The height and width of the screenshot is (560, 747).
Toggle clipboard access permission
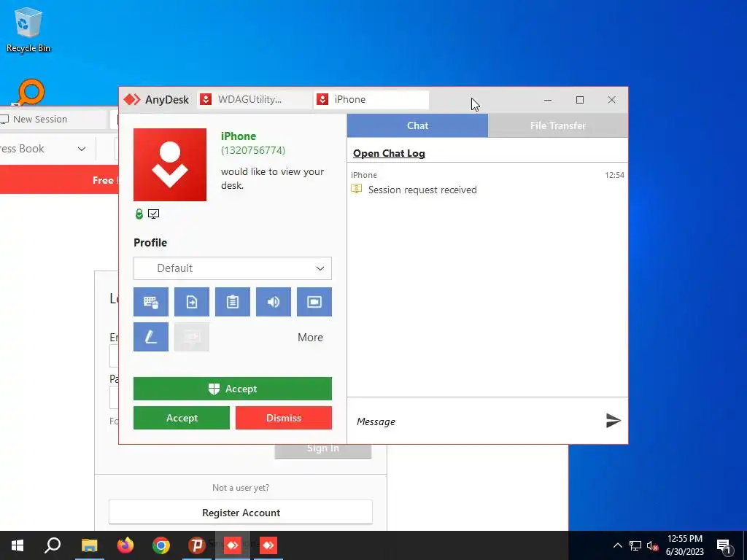click(x=233, y=301)
